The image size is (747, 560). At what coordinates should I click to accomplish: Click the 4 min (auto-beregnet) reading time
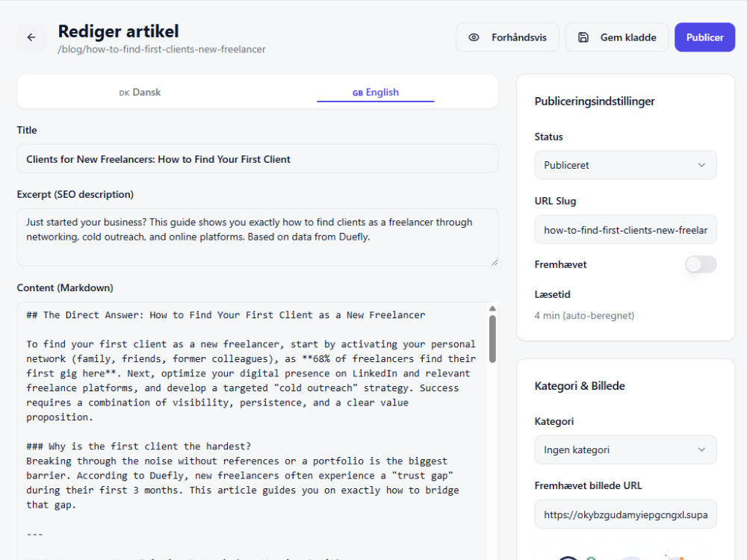(584, 316)
